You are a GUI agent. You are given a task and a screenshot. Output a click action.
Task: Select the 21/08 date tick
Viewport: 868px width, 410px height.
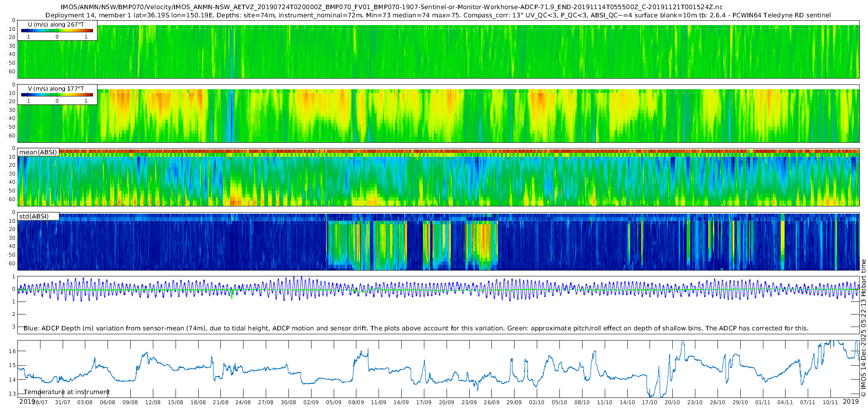[x=220, y=403]
